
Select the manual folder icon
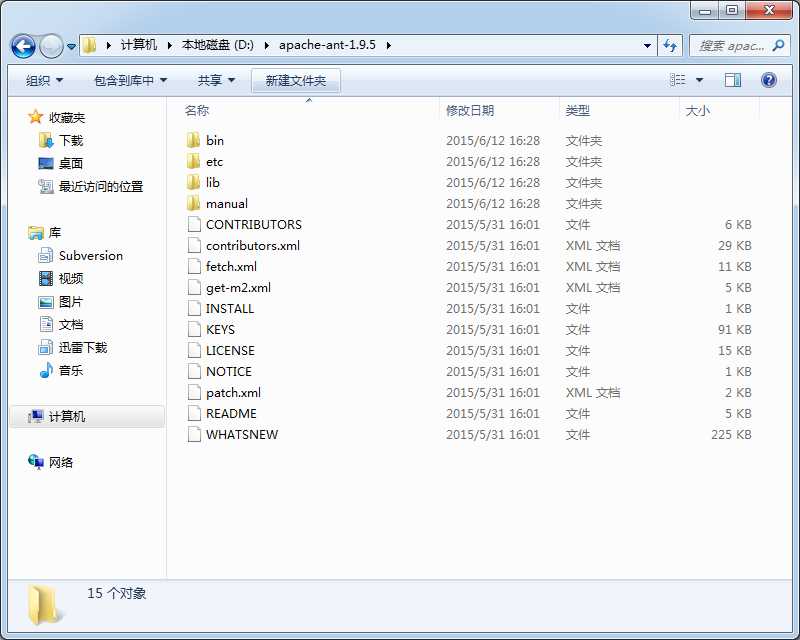coord(193,203)
